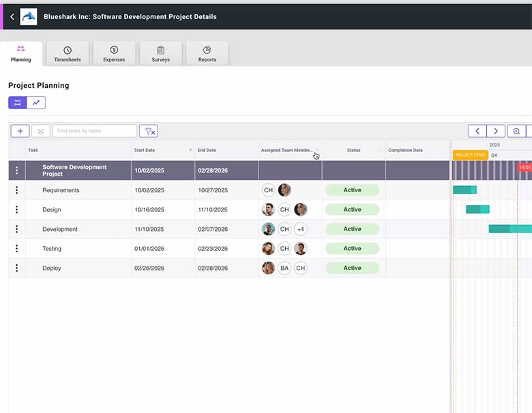The width and height of the screenshot is (532, 413).
Task: Click the CH avatar in Design row
Action: (x=284, y=209)
